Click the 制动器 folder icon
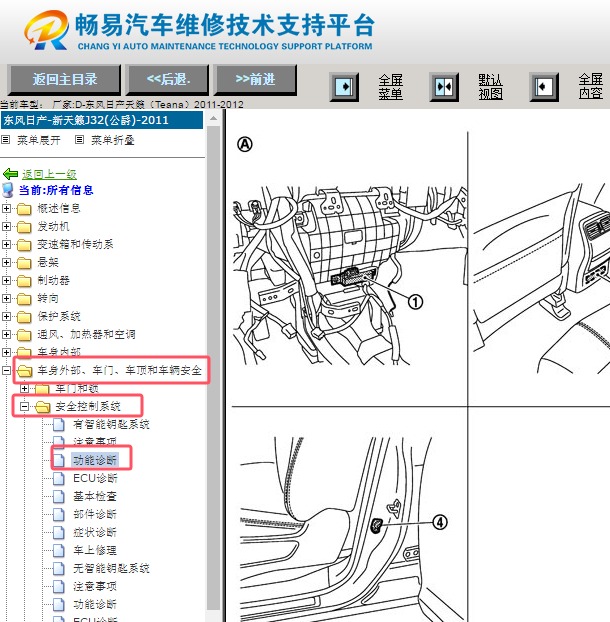The height and width of the screenshot is (622, 610). click(x=24, y=281)
